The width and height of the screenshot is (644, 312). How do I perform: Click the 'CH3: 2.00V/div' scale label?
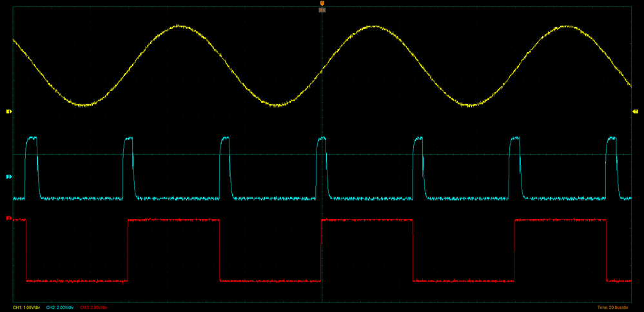click(93, 307)
